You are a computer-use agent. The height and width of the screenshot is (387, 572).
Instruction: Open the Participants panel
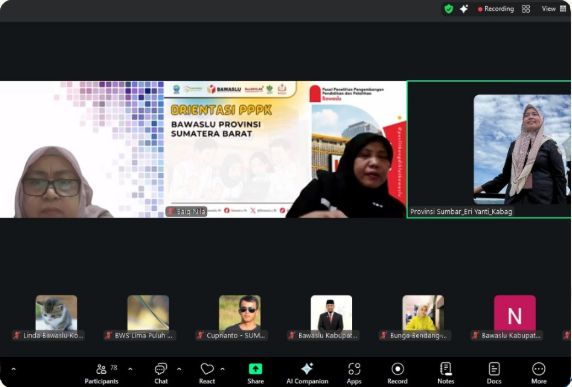[x=101, y=374]
